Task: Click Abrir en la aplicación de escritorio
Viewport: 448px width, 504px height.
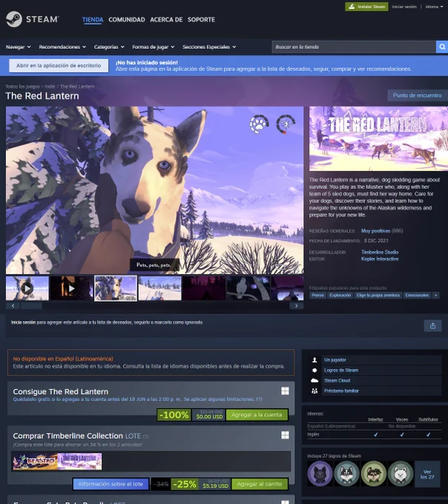Action: pos(59,65)
